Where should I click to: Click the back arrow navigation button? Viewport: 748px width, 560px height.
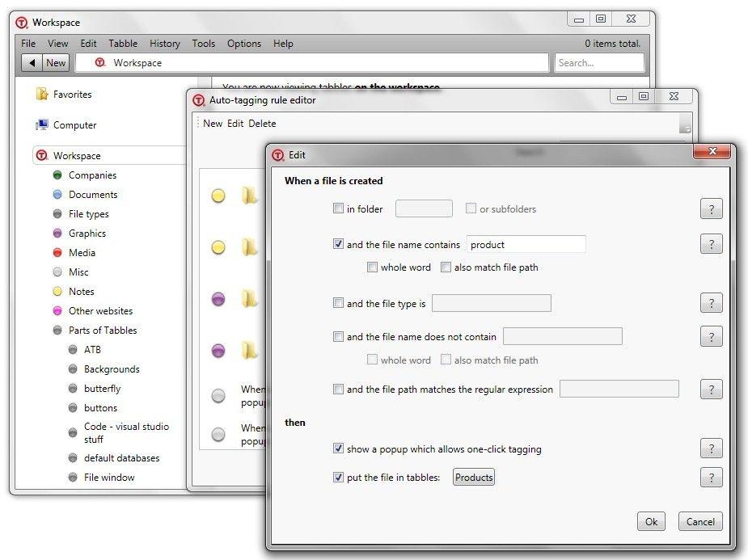[x=32, y=63]
